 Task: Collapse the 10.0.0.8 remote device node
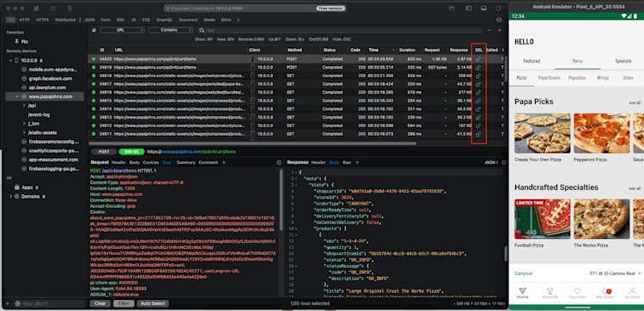pyautogui.click(x=10, y=60)
